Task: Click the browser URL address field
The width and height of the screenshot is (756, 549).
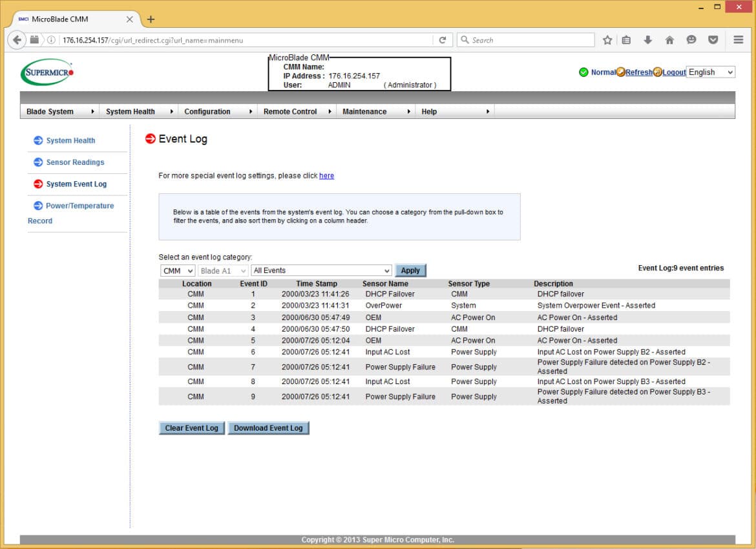Action: pyautogui.click(x=246, y=40)
